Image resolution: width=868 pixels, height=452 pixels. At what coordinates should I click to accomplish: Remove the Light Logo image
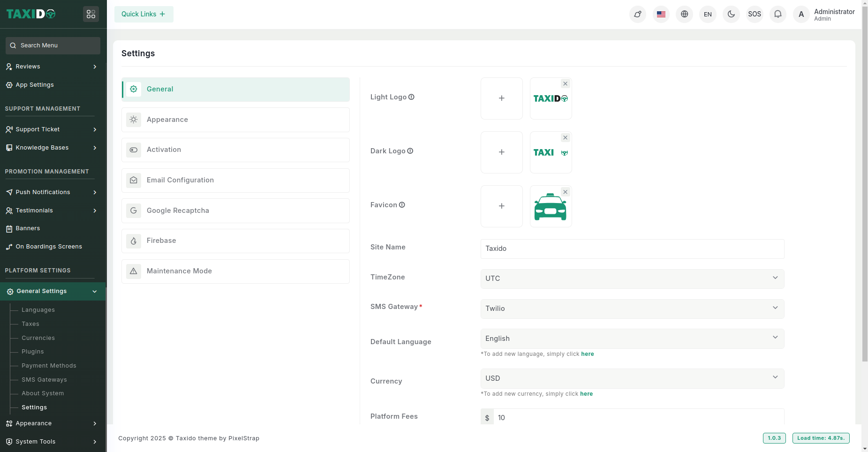click(x=565, y=84)
